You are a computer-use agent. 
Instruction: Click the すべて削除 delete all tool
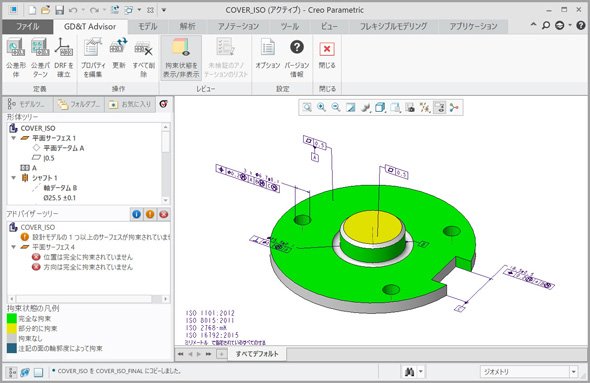pyautogui.click(x=143, y=58)
